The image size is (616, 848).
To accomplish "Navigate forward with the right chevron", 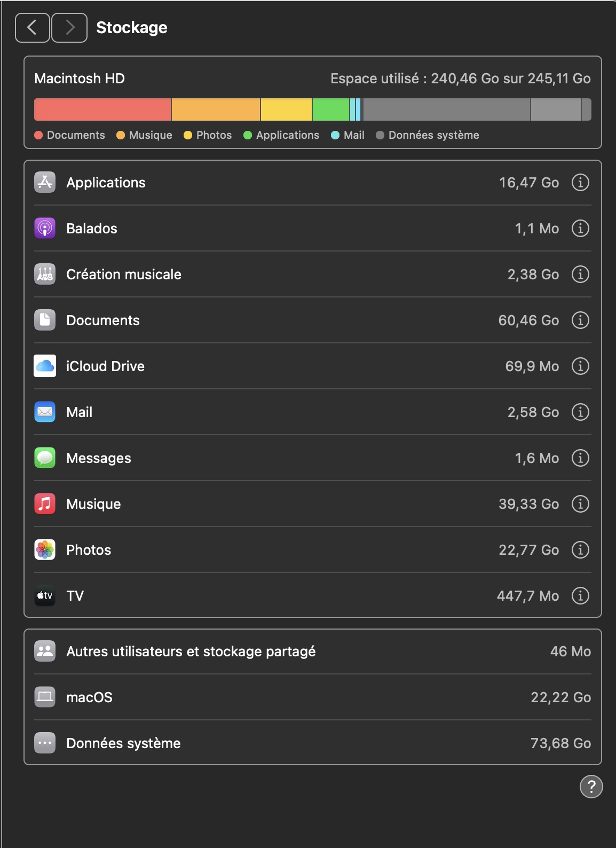I will 69,28.
